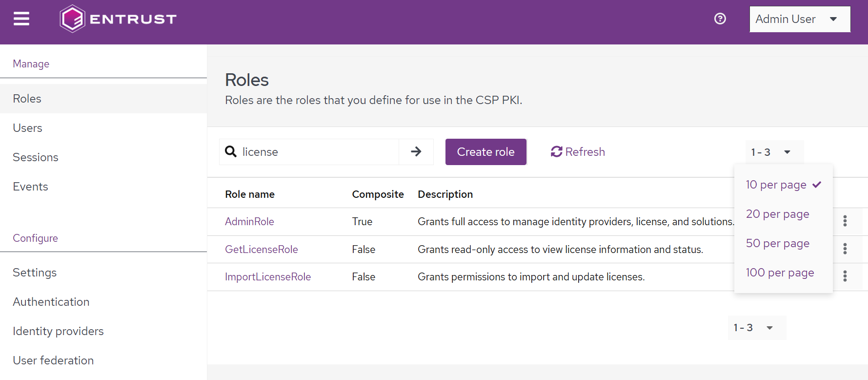Viewport: 868px width, 380px height.
Task: Focus the search field containing license
Action: (317, 152)
